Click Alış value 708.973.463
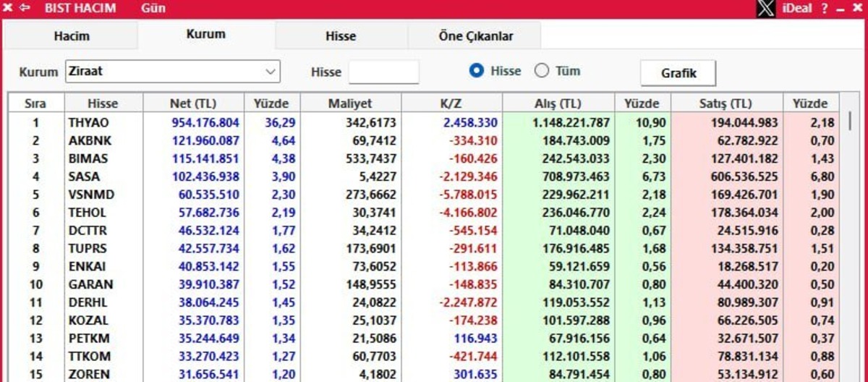Image resolution: width=868 pixels, height=382 pixels. (576, 177)
